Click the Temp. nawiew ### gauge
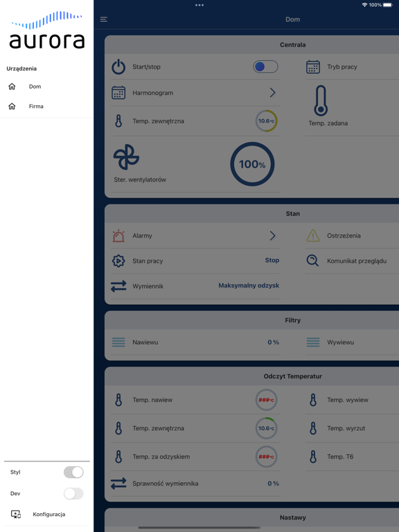Viewport: 399px width, 532px height. (266, 400)
